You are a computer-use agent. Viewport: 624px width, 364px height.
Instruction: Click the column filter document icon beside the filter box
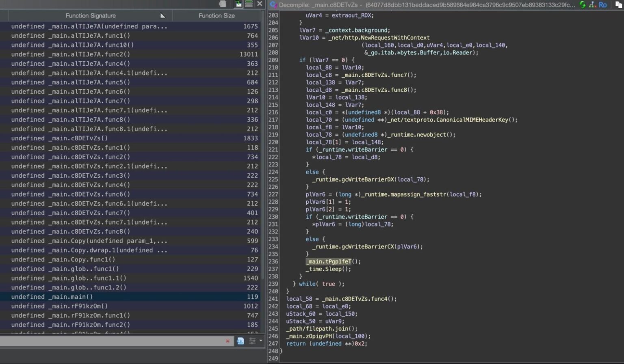240,341
